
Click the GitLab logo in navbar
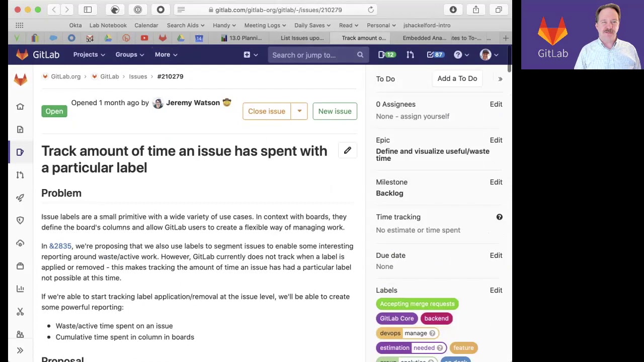point(38,54)
